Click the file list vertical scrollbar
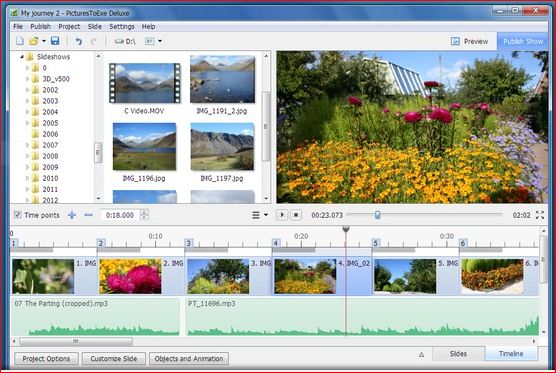The image size is (556, 373). 266,126
